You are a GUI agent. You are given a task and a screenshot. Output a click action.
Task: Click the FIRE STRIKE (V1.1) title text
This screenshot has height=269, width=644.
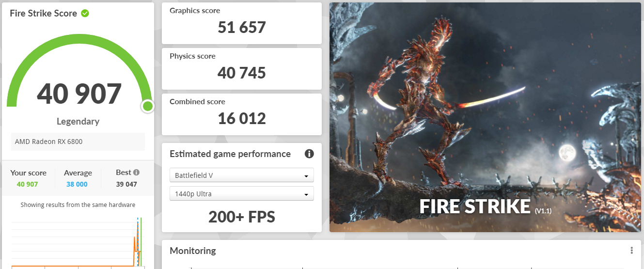pyautogui.click(x=485, y=206)
